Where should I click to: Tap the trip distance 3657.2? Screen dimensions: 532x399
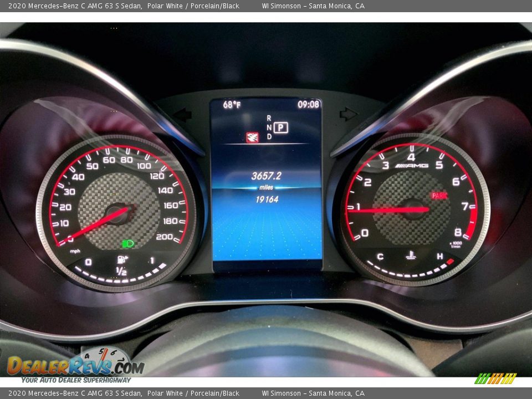(x=267, y=176)
